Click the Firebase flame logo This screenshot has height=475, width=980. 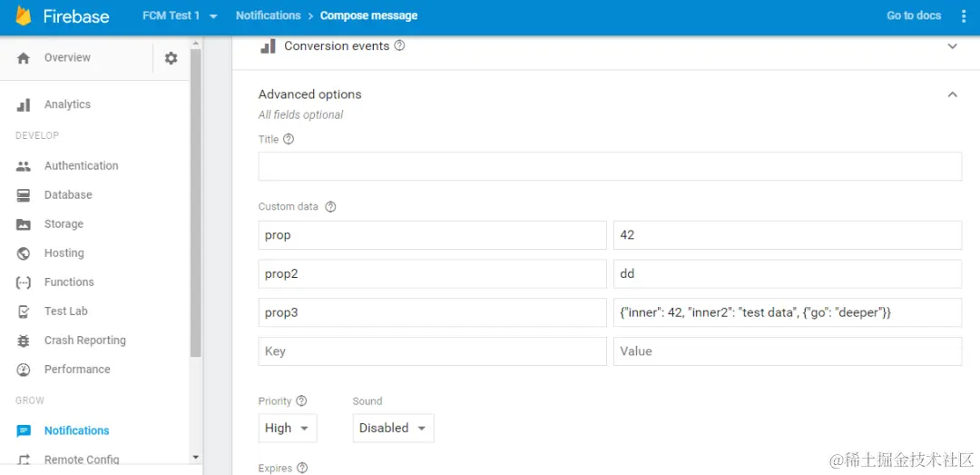(x=23, y=15)
